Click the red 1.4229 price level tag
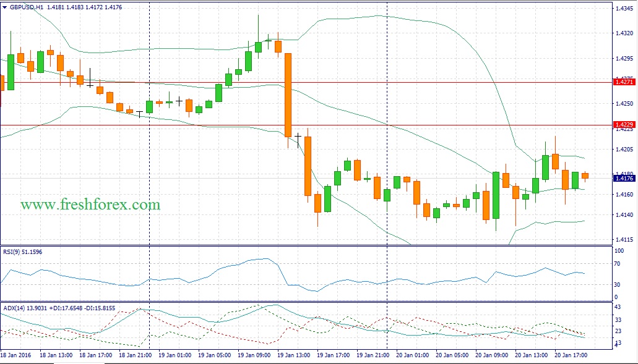 [x=623, y=125]
